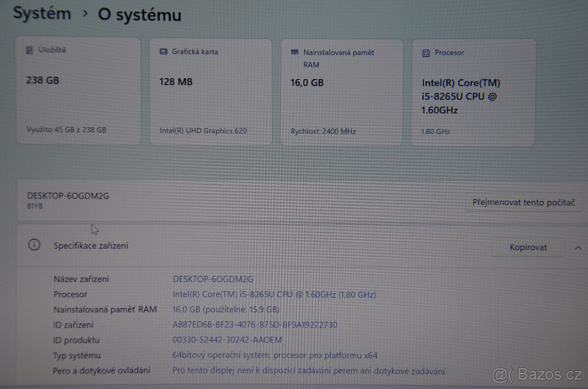The height and width of the screenshot is (389, 588).
Task: Click the Kopírovat button
Action: 528,247
